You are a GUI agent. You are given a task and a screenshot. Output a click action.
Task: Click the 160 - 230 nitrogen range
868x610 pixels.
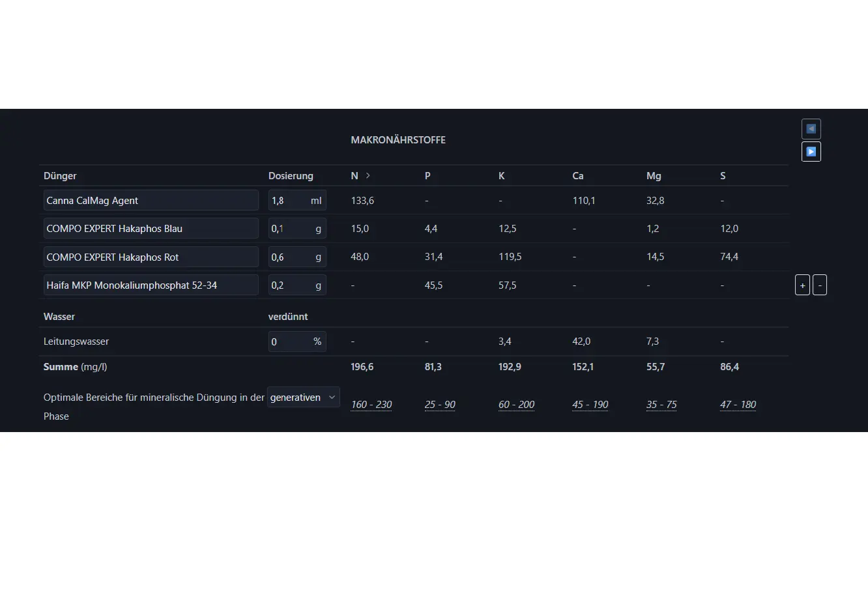coord(371,405)
